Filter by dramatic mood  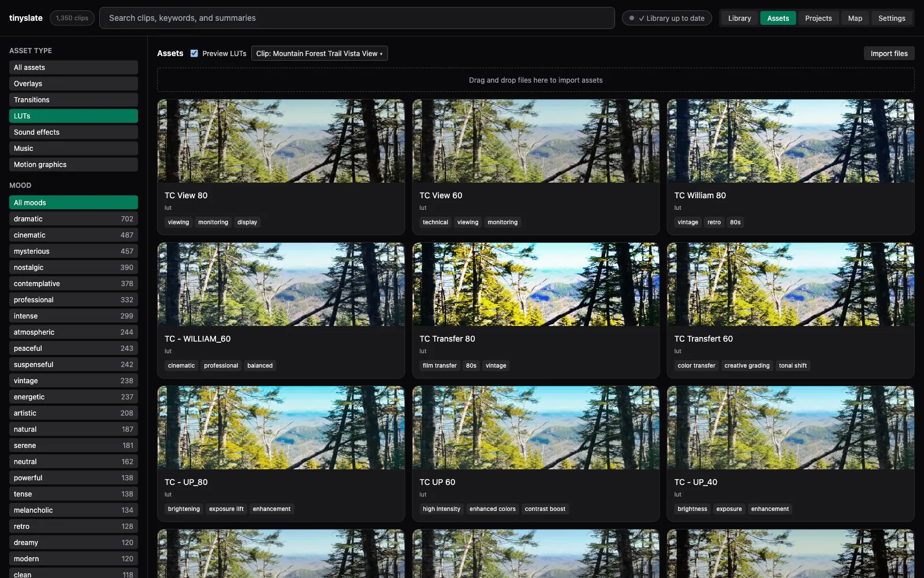point(73,219)
